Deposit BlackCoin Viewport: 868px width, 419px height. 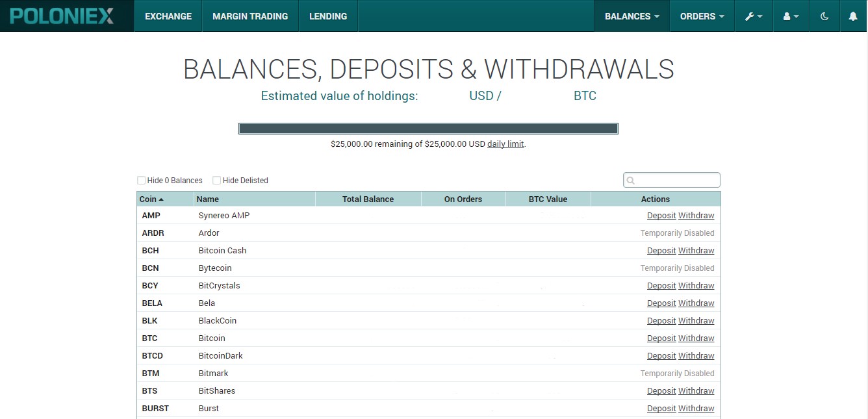[x=661, y=321]
